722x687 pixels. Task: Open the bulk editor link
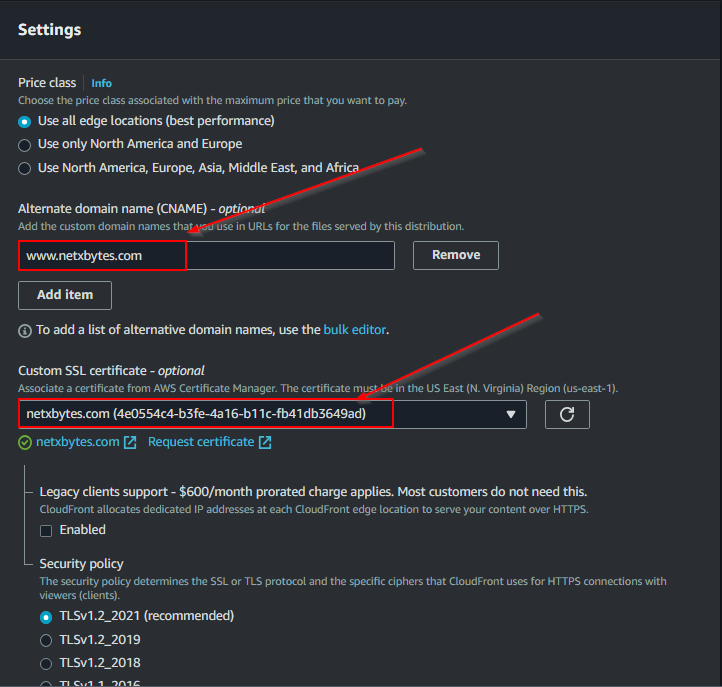[x=354, y=329]
